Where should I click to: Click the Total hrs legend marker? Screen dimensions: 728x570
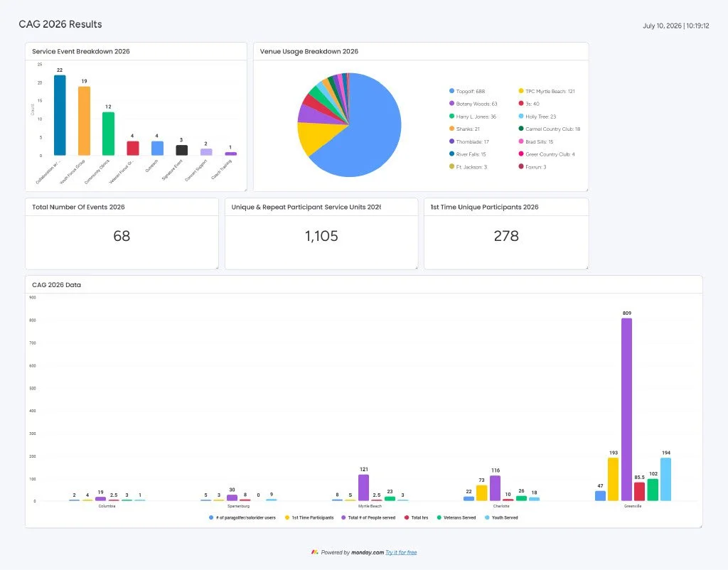tap(407, 517)
